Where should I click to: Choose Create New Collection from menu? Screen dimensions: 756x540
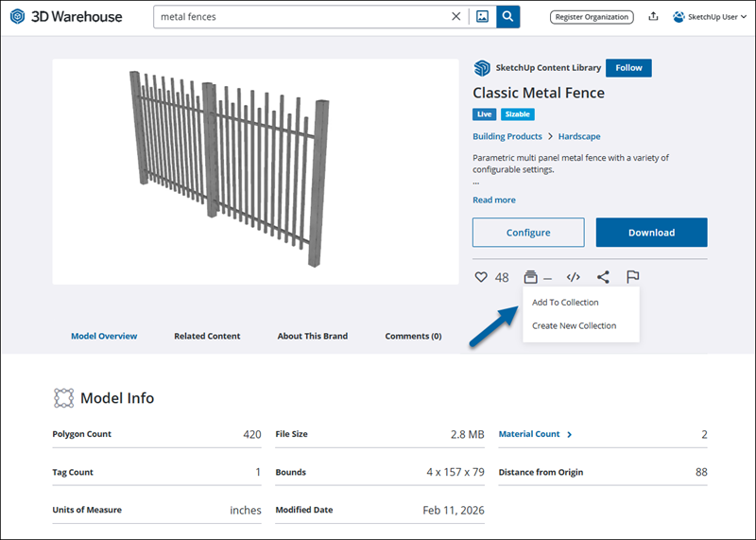[x=574, y=325]
